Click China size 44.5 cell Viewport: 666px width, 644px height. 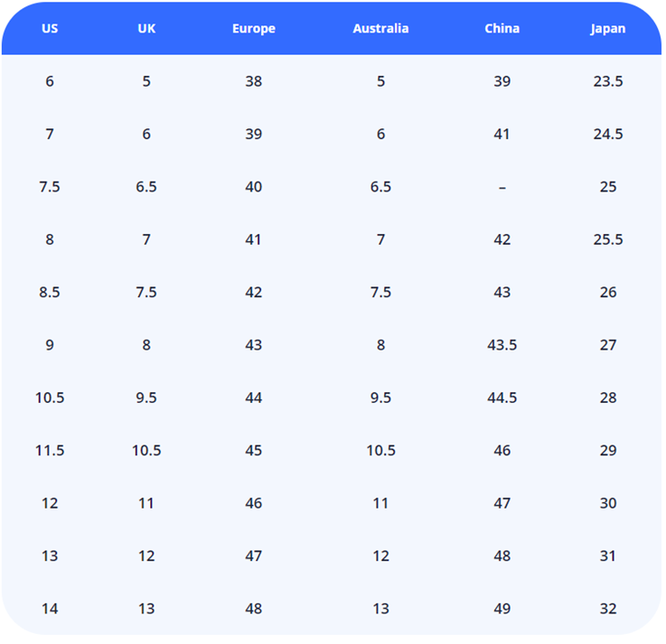tap(502, 398)
